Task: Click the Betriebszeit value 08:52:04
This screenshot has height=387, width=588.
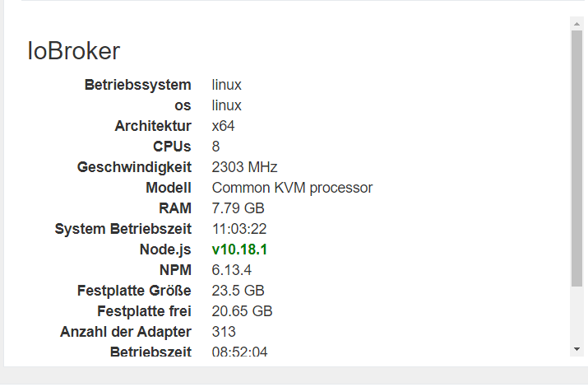Action: coord(239,352)
